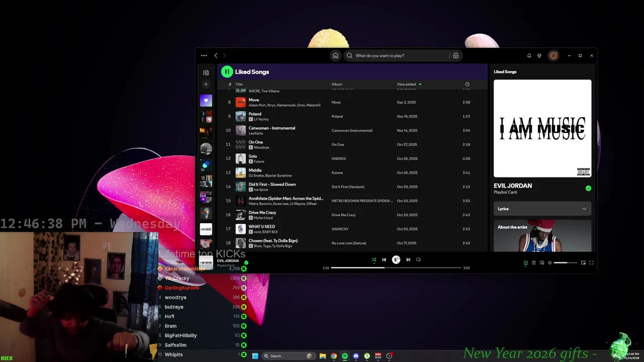Sort by duration clock icon

click(467, 84)
